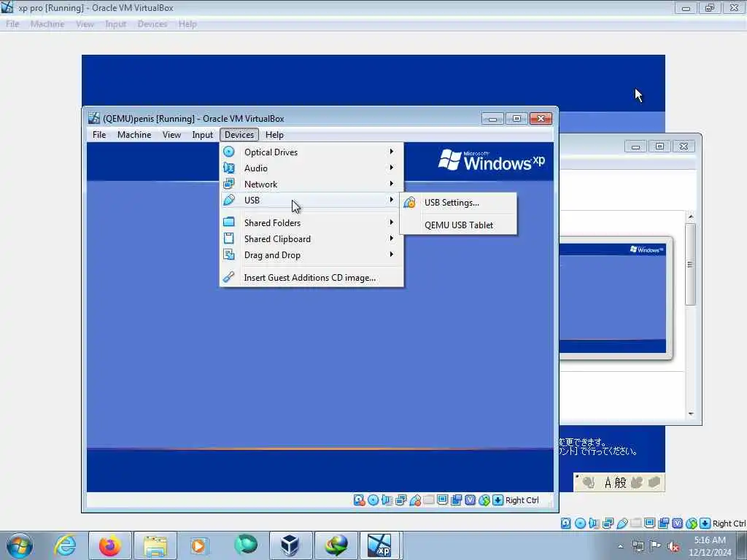The width and height of the screenshot is (747, 560).
Task: Click audio indicator in xp pro status bar
Action: tap(594, 524)
